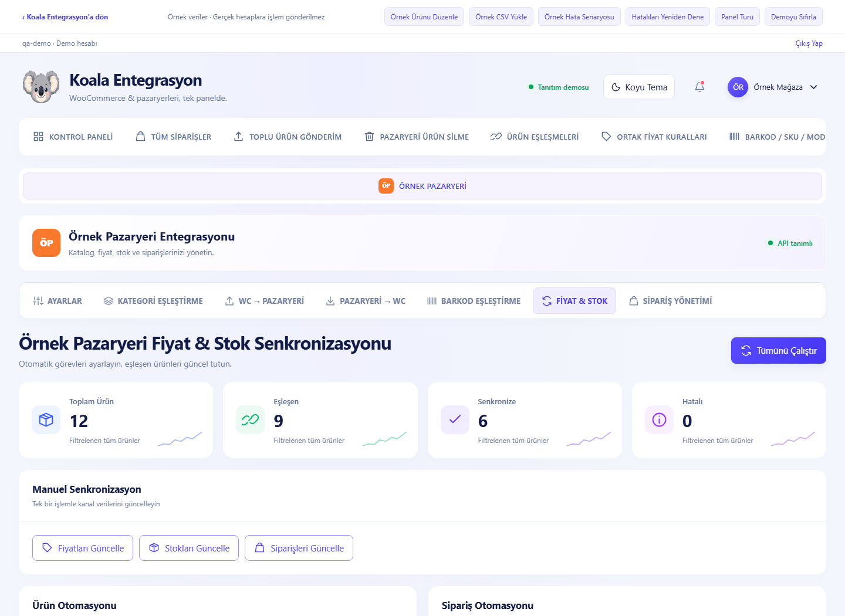Click the Toplam Ürün sparkline chart

(180, 439)
